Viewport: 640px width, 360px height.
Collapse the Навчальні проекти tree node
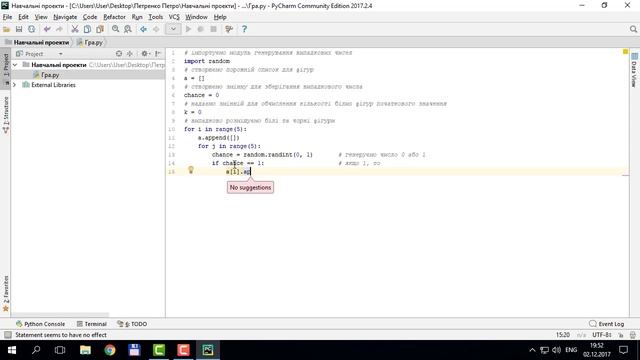(x=15, y=64)
